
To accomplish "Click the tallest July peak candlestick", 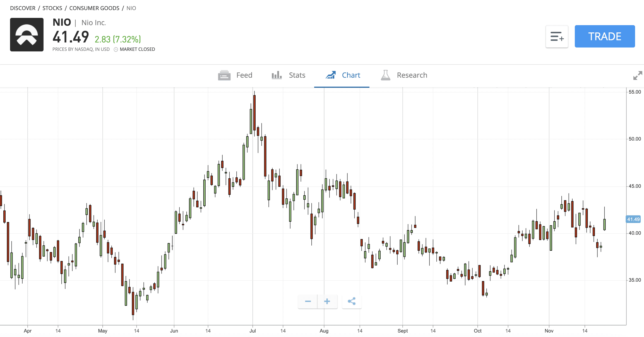I will coord(254,113).
